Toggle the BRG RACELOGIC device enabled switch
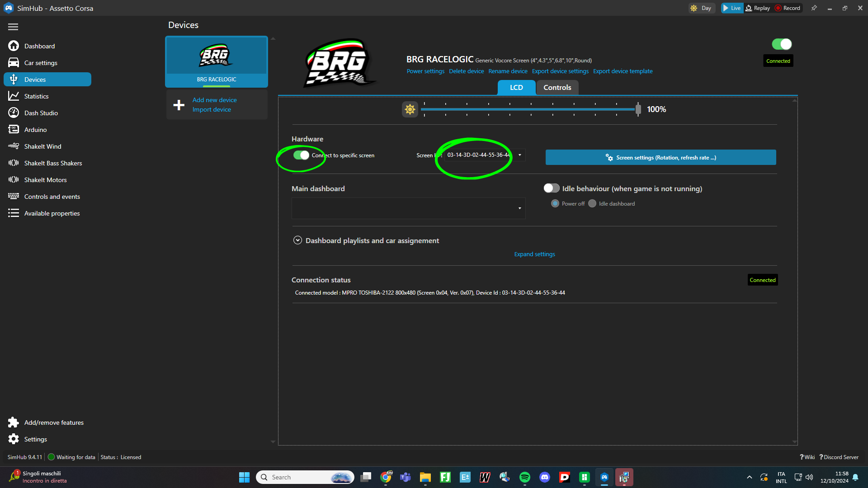The image size is (868, 488). tap(782, 44)
